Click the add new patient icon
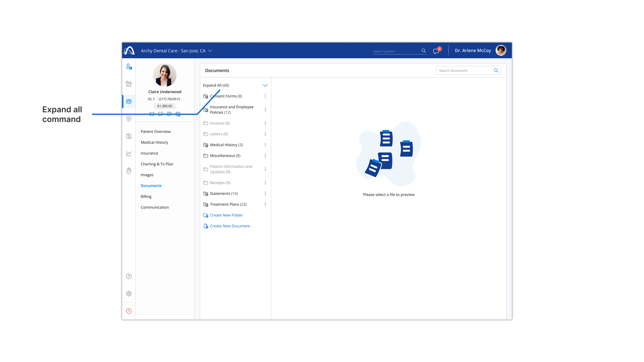This screenshot has height=362, width=644. pos(129,67)
